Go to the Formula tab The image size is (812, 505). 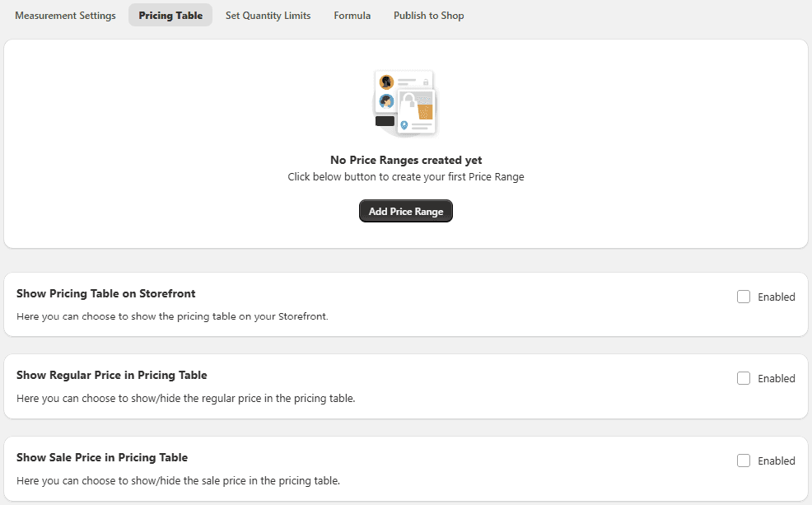click(352, 16)
